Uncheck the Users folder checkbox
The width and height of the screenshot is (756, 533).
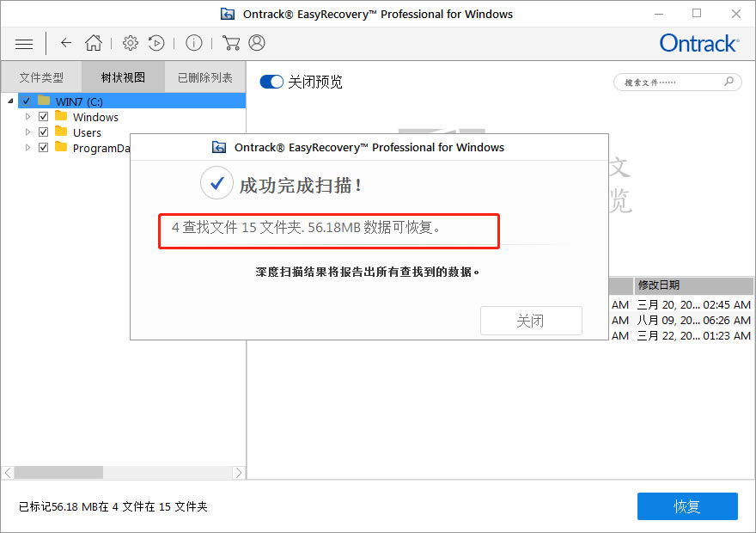coord(43,132)
